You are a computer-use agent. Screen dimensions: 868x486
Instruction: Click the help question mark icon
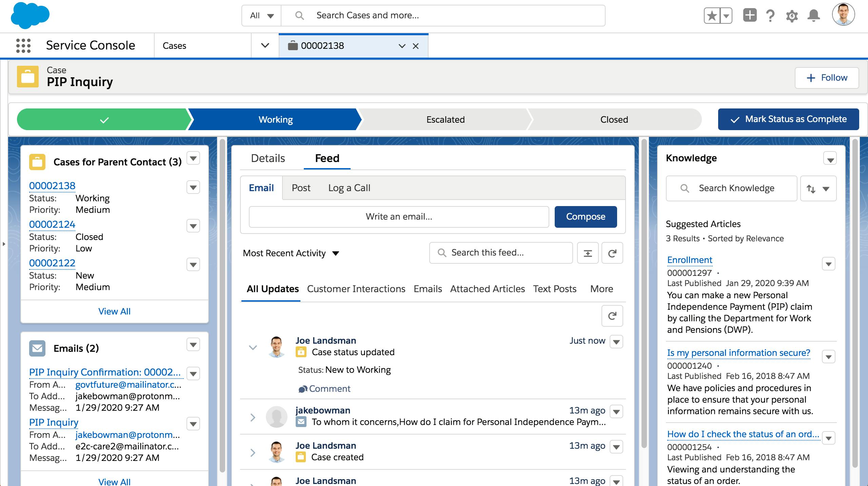pyautogui.click(x=770, y=16)
